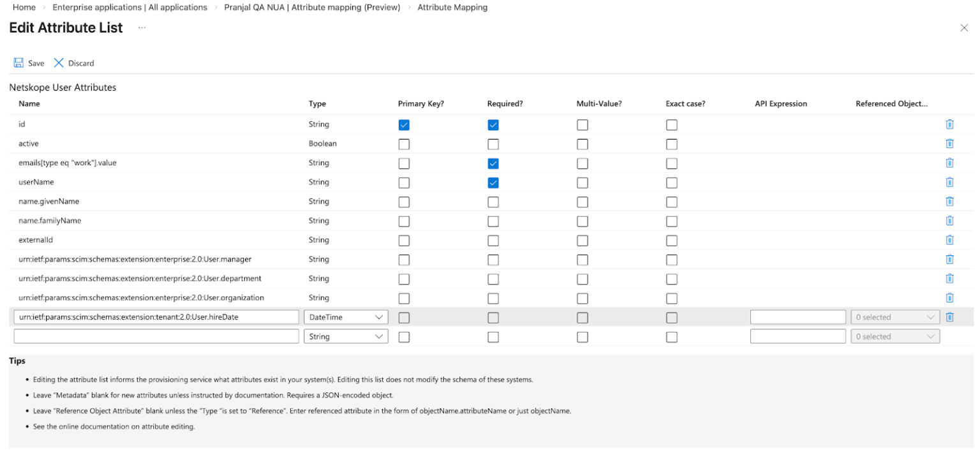Check Required for User.department

(493, 279)
